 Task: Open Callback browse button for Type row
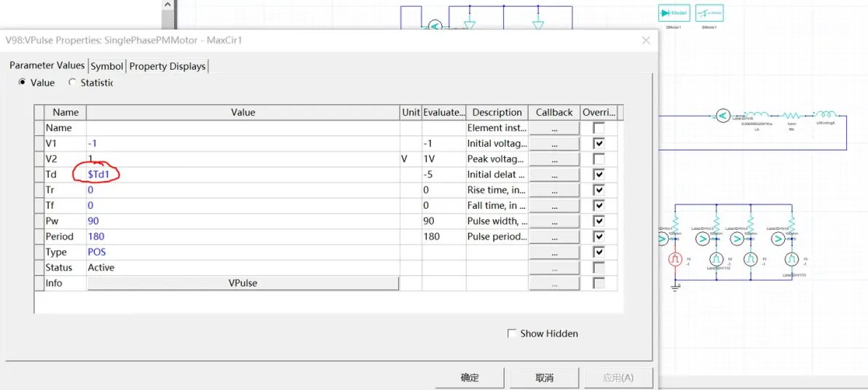point(554,252)
